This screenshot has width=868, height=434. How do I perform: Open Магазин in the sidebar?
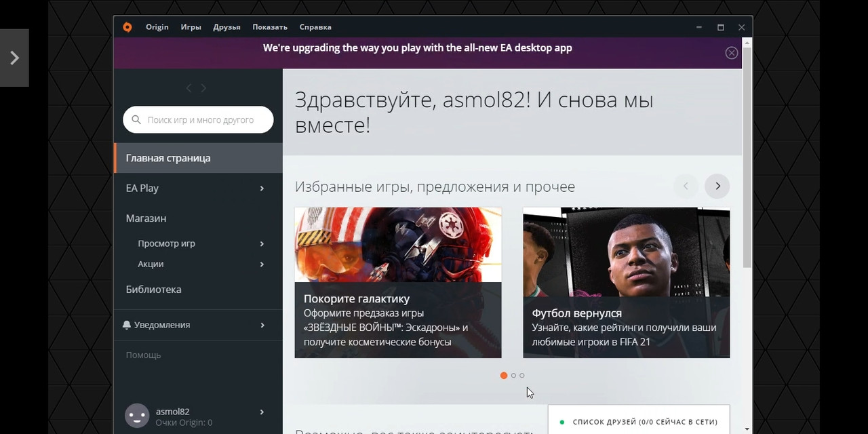[146, 218]
